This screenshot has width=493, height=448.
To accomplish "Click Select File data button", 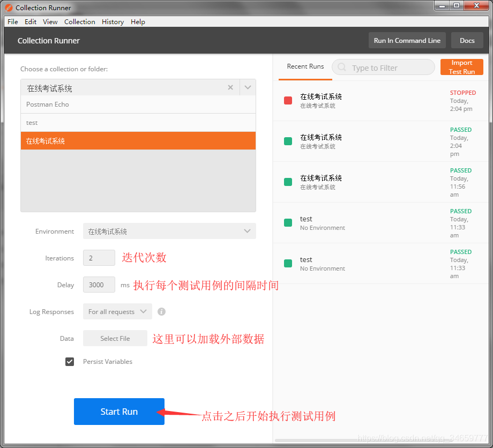I will click(115, 338).
